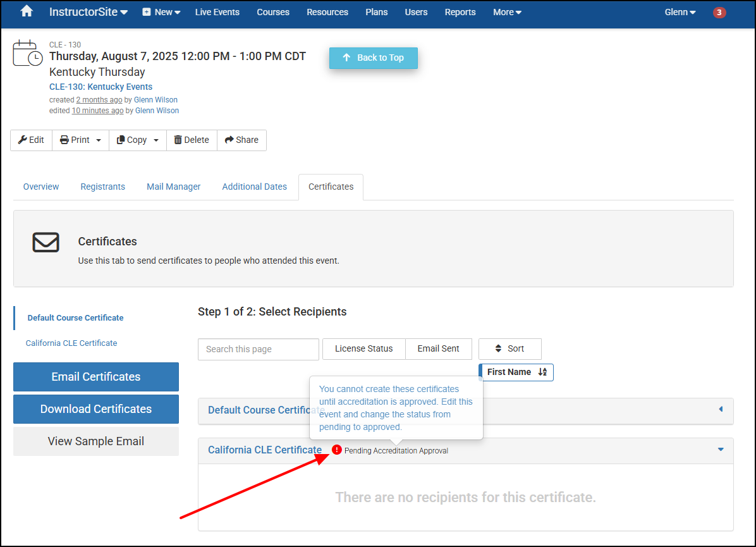
Task: Open the Sort button
Action: click(x=510, y=348)
